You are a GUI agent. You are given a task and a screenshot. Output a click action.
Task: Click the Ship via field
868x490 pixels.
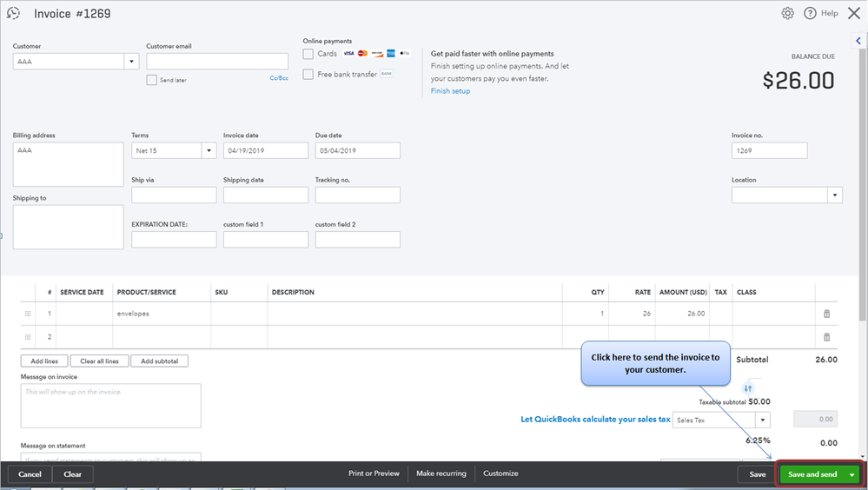pyautogui.click(x=174, y=195)
